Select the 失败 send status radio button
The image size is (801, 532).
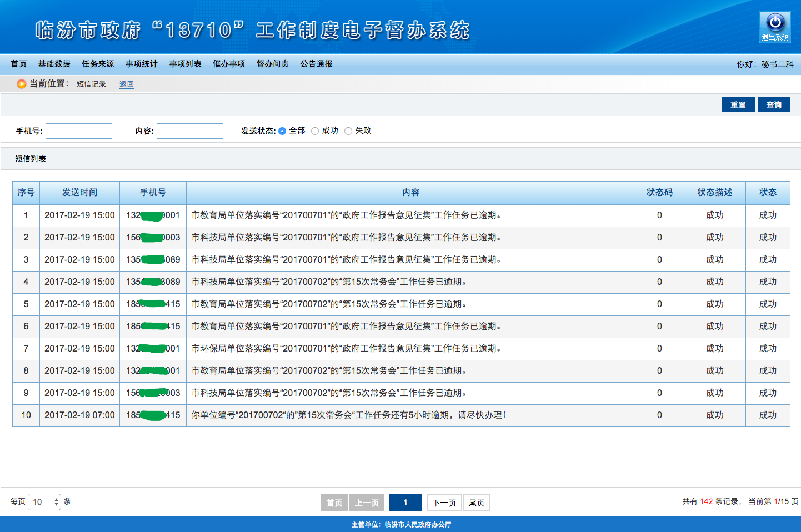point(348,131)
